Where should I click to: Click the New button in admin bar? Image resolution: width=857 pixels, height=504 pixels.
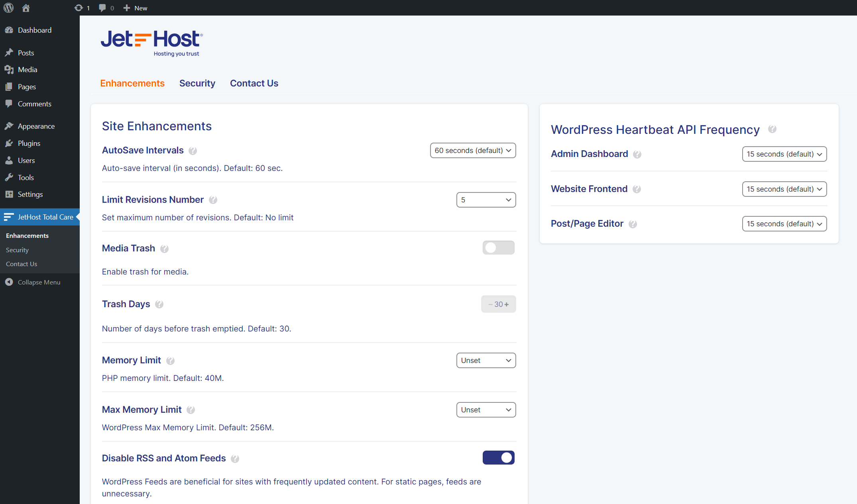click(x=136, y=8)
